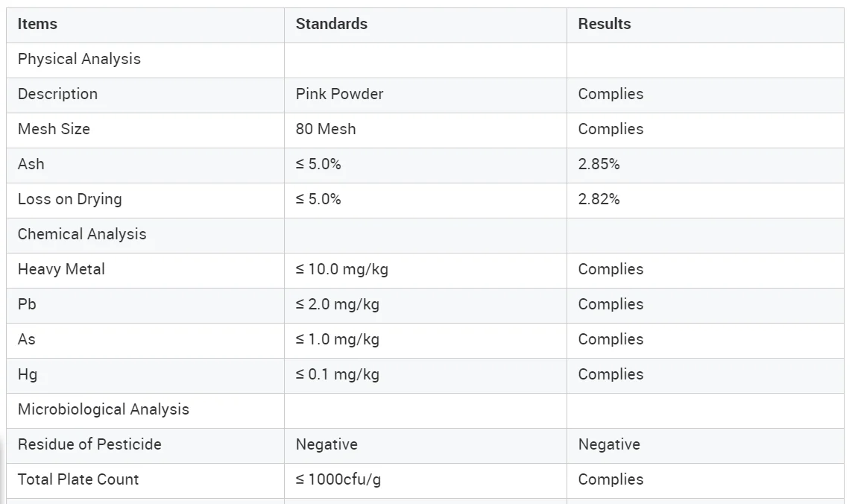Select the Mesh Size item cell
The image size is (858, 504).
(54, 129)
